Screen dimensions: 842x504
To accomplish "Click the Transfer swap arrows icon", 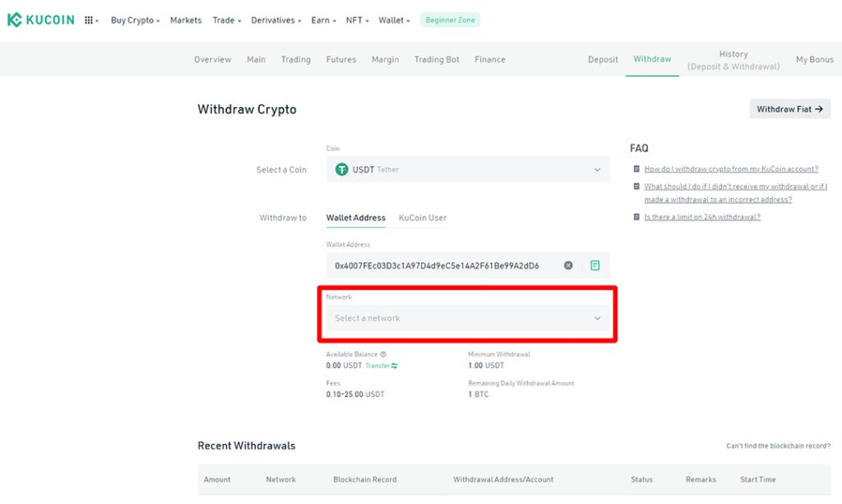I will tap(395, 366).
